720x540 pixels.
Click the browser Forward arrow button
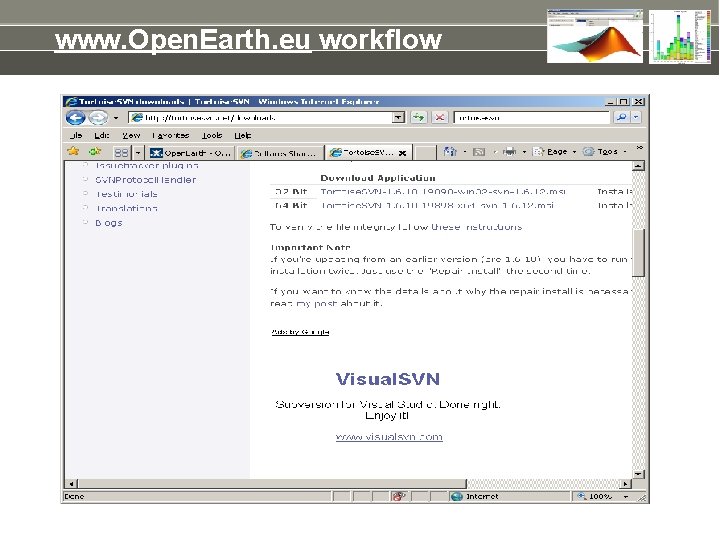[x=97, y=118]
